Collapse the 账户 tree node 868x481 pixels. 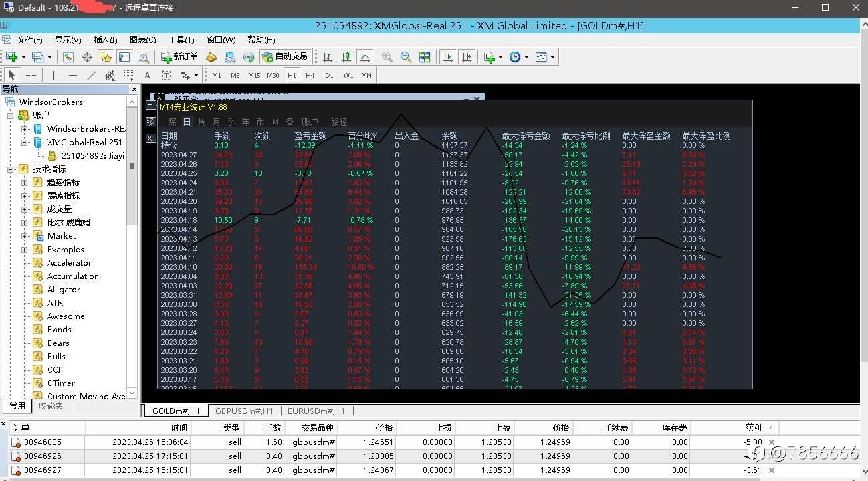tap(11, 116)
